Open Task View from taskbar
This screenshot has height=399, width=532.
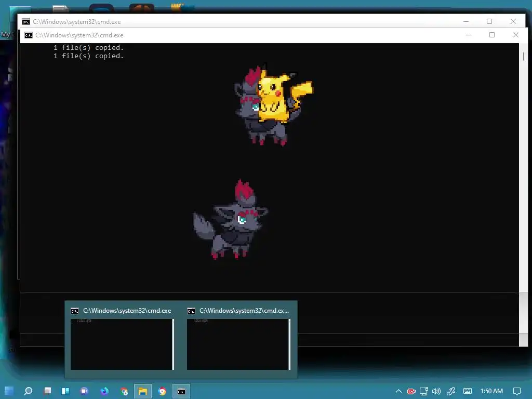47,391
